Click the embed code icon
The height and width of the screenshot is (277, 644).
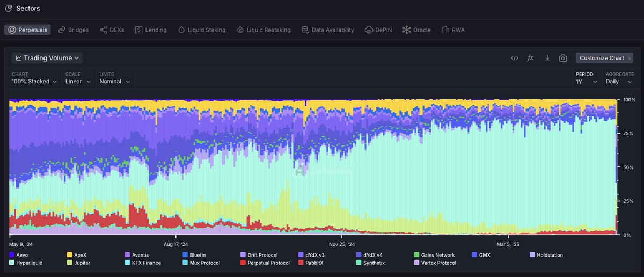pos(514,58)
